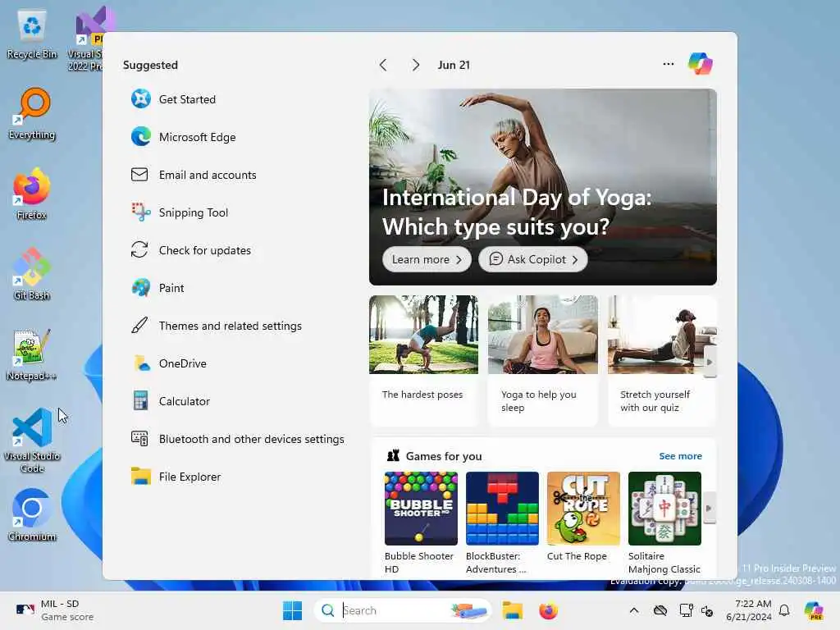The image size is (840, 630).
Task: Select Everything desktop shortcut
Action: [x=32, y=114]
